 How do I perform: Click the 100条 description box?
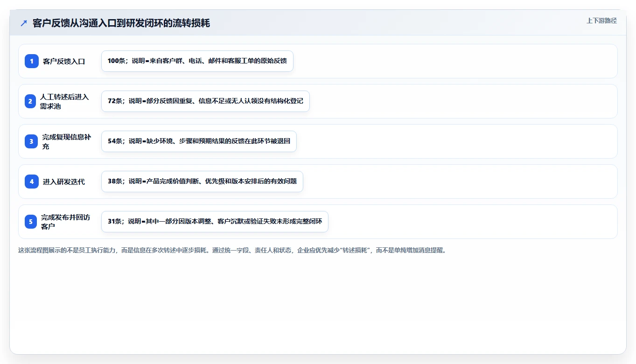pyautogui.click(x=197, y=61)
